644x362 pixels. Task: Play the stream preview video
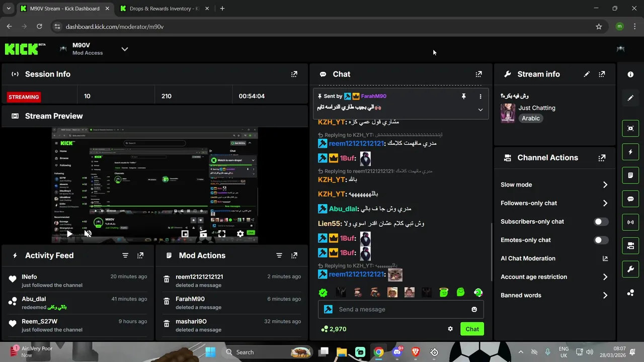click(x=69, y=234)
